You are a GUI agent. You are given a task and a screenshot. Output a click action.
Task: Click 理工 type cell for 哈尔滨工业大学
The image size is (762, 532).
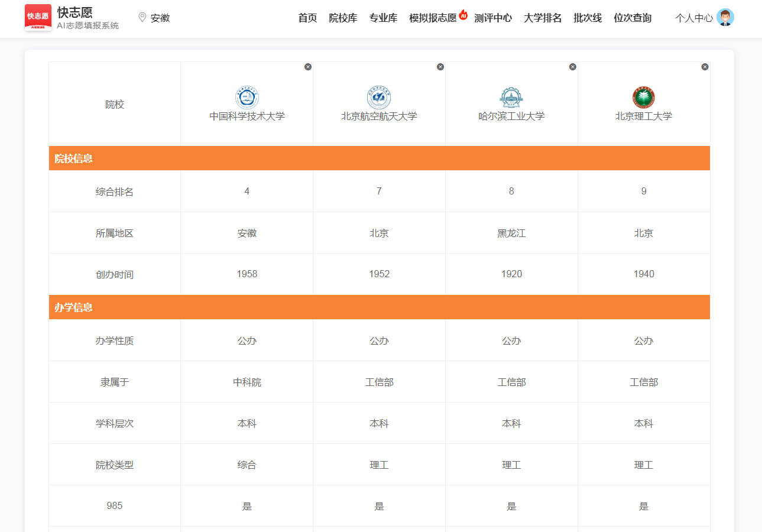511,465
